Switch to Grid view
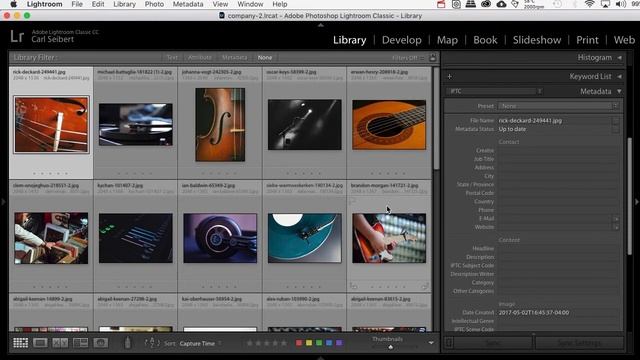Screen dimensions: 640x360 click(20, 343)
